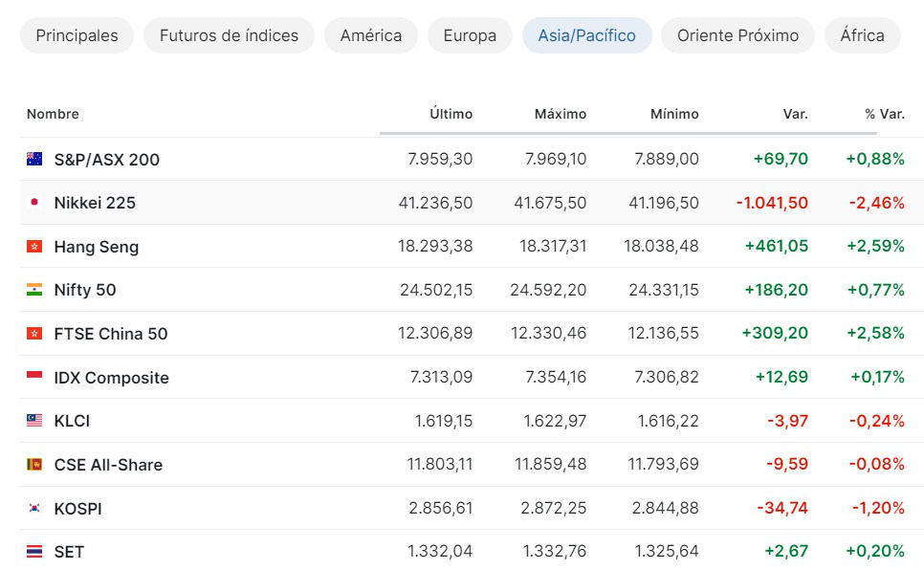Open the KLCI index link
The width and height of the screenshot is (924, 570).
coord(72,421)
